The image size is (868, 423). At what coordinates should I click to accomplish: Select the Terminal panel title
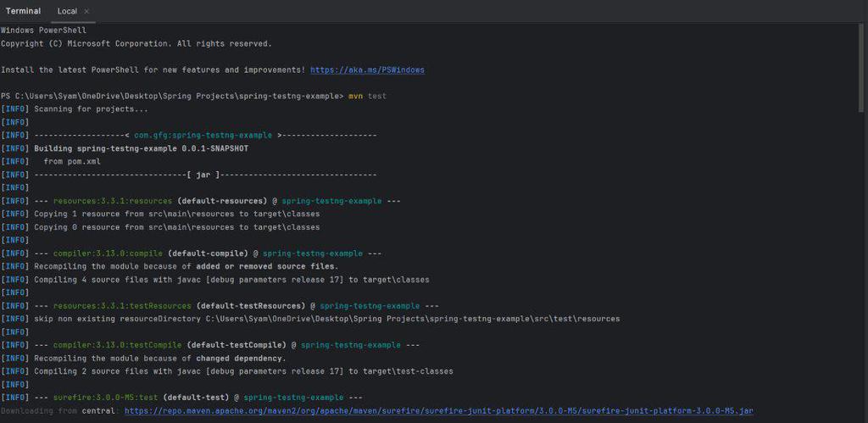23,11
